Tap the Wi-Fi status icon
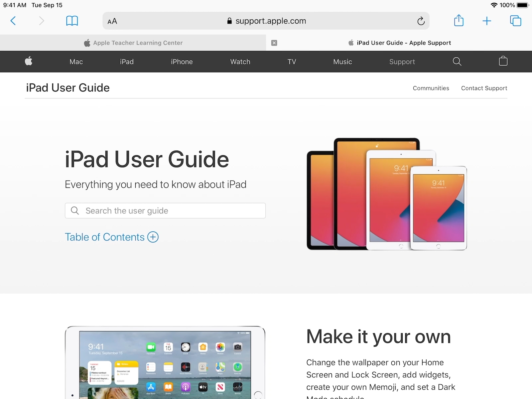Viewport: 532px width, 399px height. point(494,5)
